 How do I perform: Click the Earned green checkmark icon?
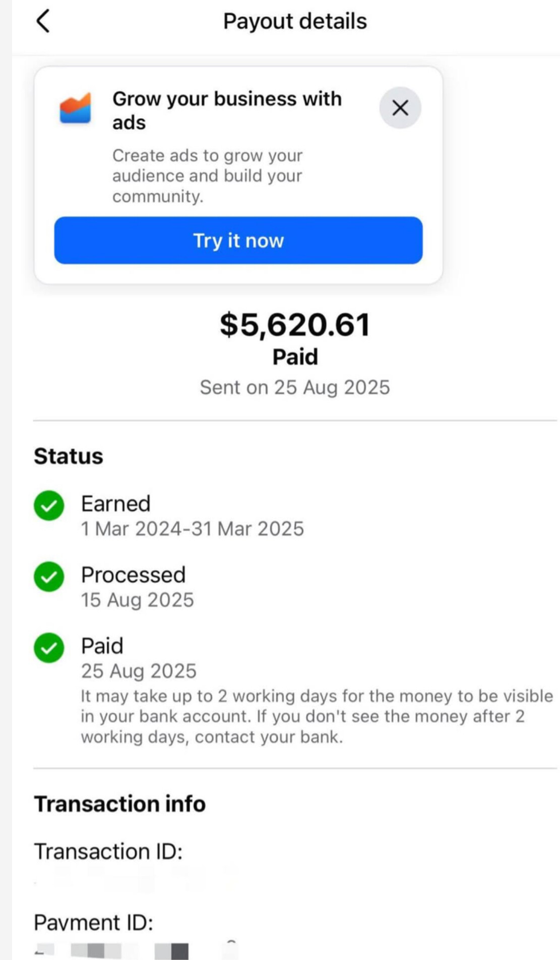(x=49, y=505)
